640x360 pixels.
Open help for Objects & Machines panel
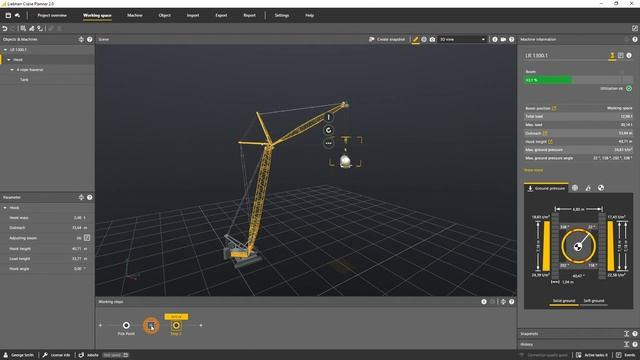(x=89, y=39)
